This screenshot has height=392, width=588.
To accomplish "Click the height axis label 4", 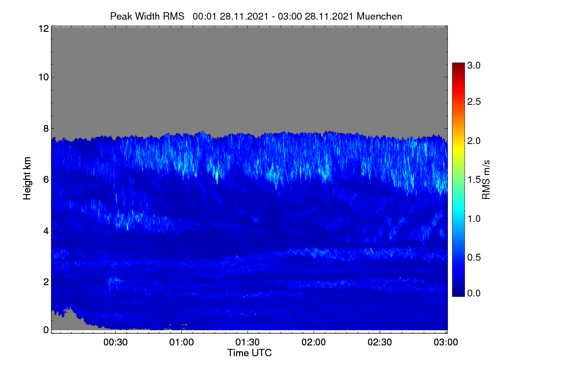I will pos(46,230).
